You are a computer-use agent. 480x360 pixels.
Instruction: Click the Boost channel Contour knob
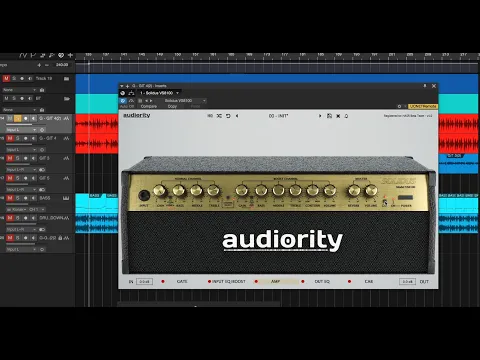pos(312,191)
